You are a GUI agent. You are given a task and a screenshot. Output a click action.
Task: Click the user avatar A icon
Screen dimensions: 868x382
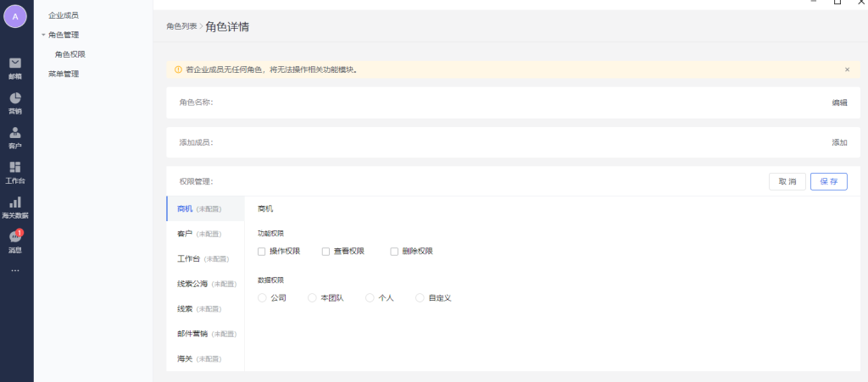[x=15, y=16]
